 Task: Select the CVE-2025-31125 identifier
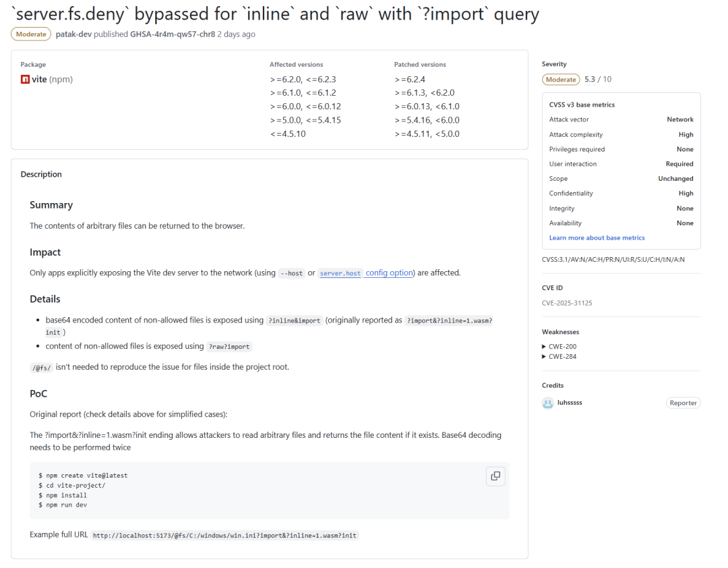pos(567,303)
